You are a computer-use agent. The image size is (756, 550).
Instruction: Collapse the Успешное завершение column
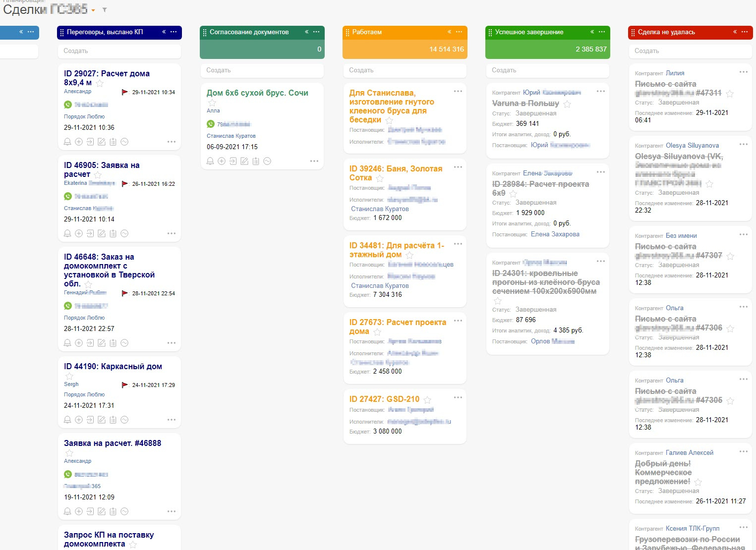click(592, 32)
